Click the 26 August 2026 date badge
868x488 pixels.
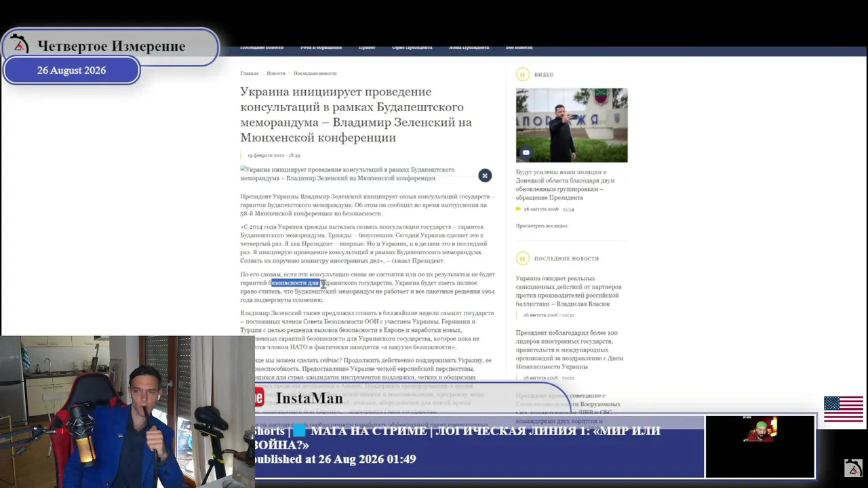pyautogui.click(x=72, y=70)
